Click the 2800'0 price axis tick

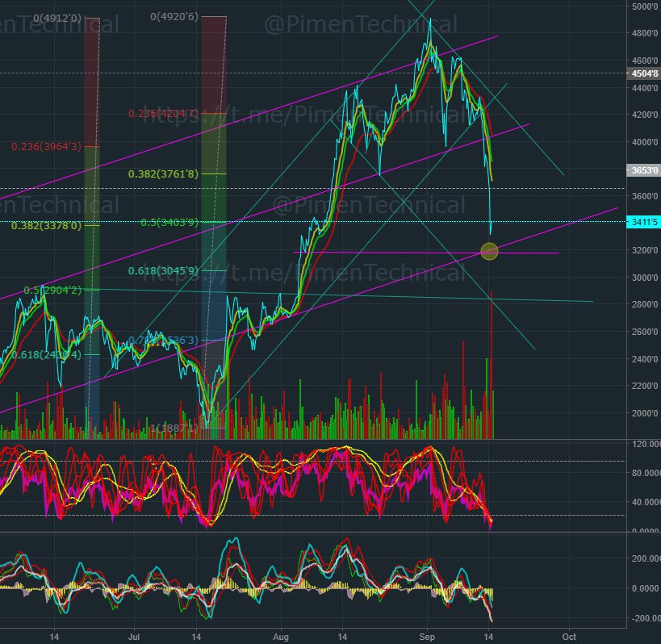coord(645,304)
